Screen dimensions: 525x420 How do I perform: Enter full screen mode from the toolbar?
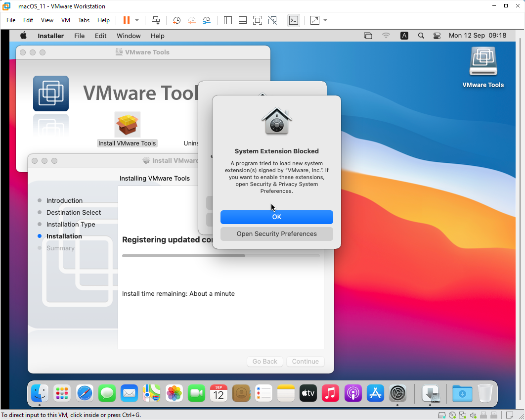coord(258,20)
